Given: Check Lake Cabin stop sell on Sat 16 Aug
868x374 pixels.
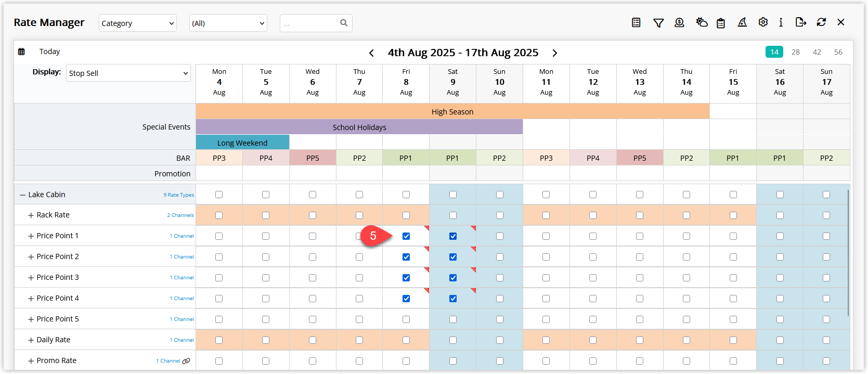Looking at the screenshot, I should (x=780, y=195).
